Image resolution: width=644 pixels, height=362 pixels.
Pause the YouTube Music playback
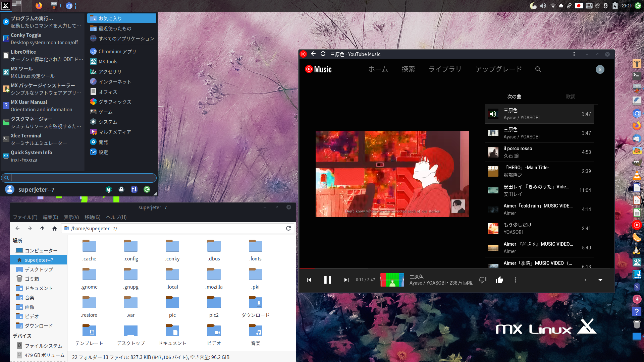coord(328,280)
